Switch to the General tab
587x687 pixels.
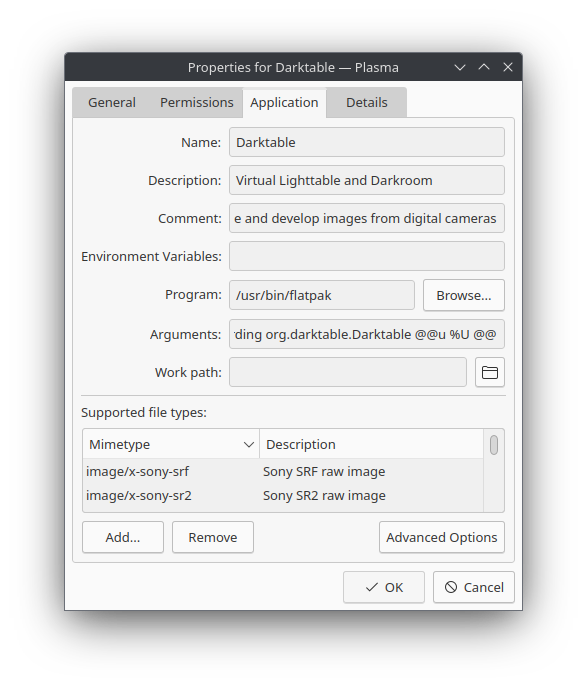pyautogui.click(x=112, y=103)
